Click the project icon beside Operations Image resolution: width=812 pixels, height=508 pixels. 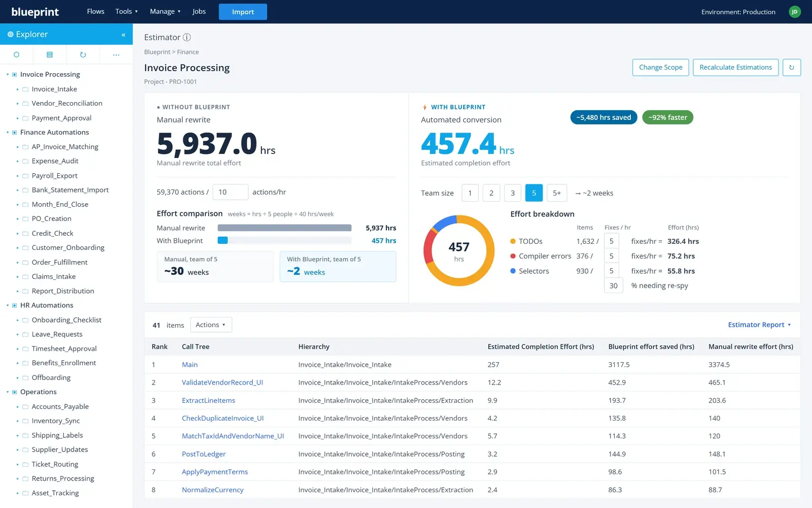click(x=15, y=392)
